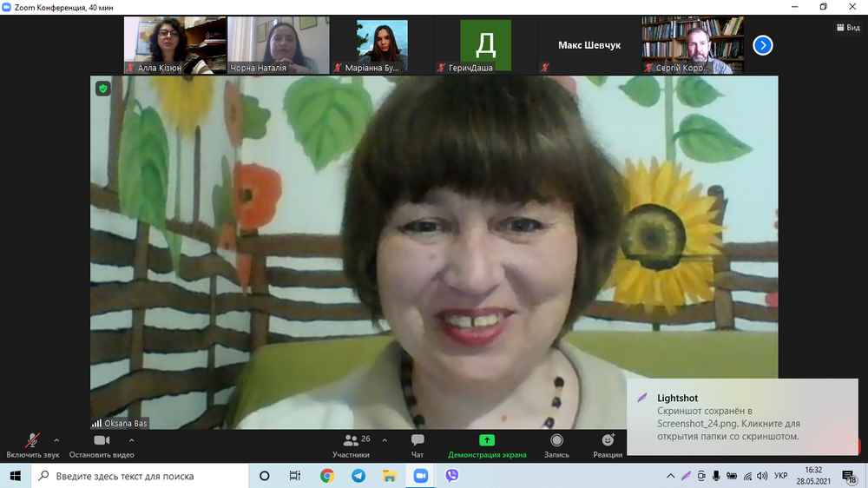Unmute microphone with Включить звук button
This screenshot has height=488, width=868.
coord(32,445)
